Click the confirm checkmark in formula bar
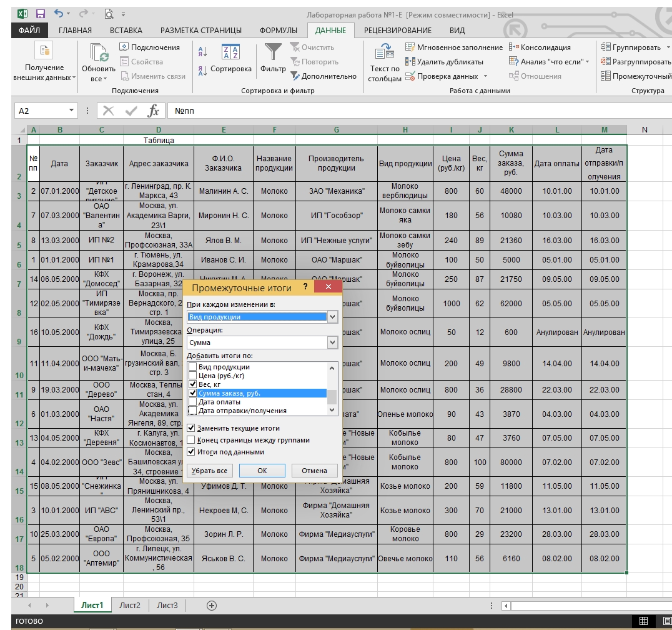The height and width of the screenshot is (630, 672). pyautogui.click(x=131, y=111)
